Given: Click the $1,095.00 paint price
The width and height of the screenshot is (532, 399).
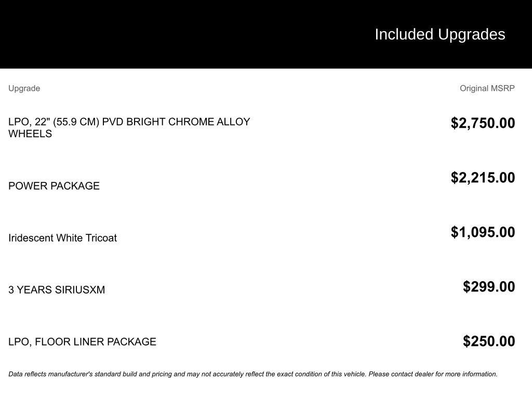Looking at the screenshot, I should (x=483, y=232).
